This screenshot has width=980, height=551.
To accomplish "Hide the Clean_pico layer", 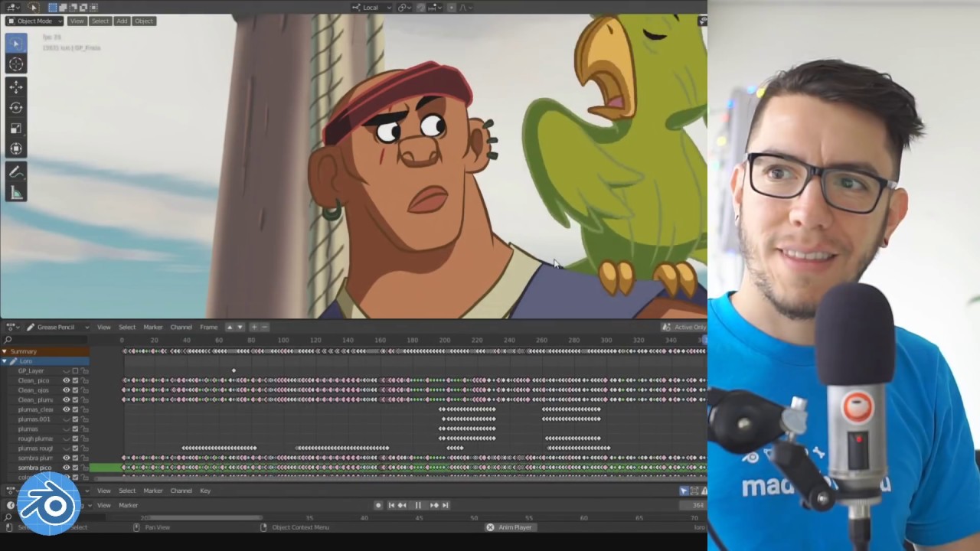I will click(x=66, y=380).
